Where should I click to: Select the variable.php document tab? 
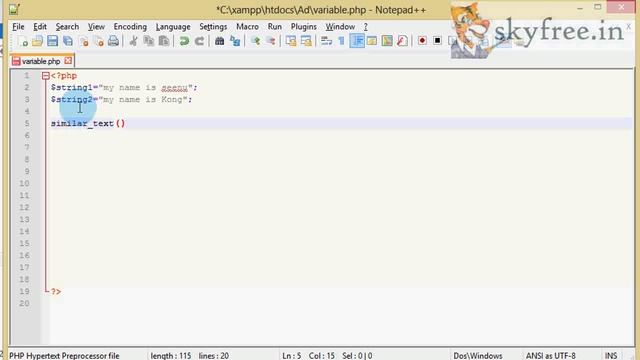point(42,61)
